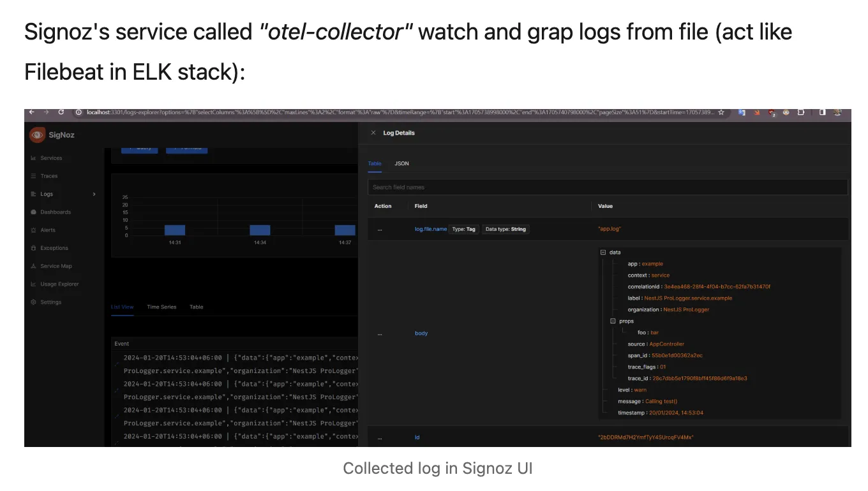The width and height of the screenshot is (868, 491).
Task: Click the Usage Explorer chart icon
Action: 33,284
